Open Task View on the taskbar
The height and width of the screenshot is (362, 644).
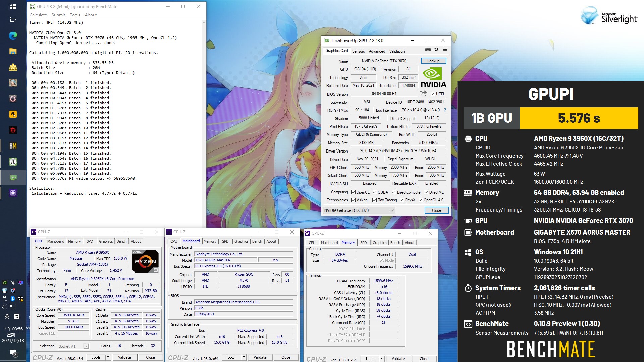point(13,20)
